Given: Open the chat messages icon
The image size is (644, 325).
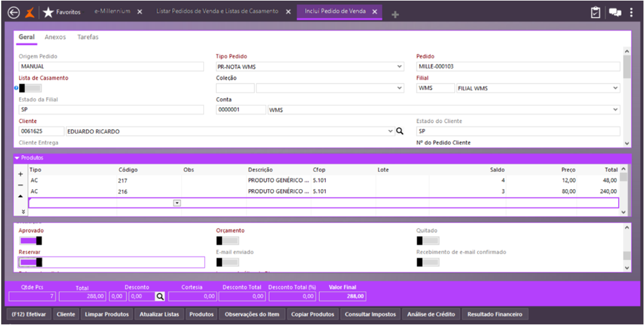Looking at the screenshot, I should tap(615, 13).
